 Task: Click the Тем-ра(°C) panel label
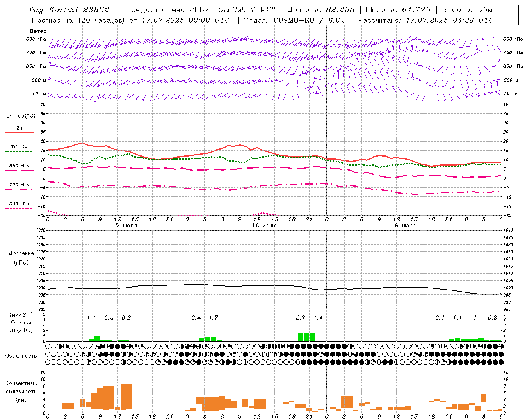click(x=19, y=116)
